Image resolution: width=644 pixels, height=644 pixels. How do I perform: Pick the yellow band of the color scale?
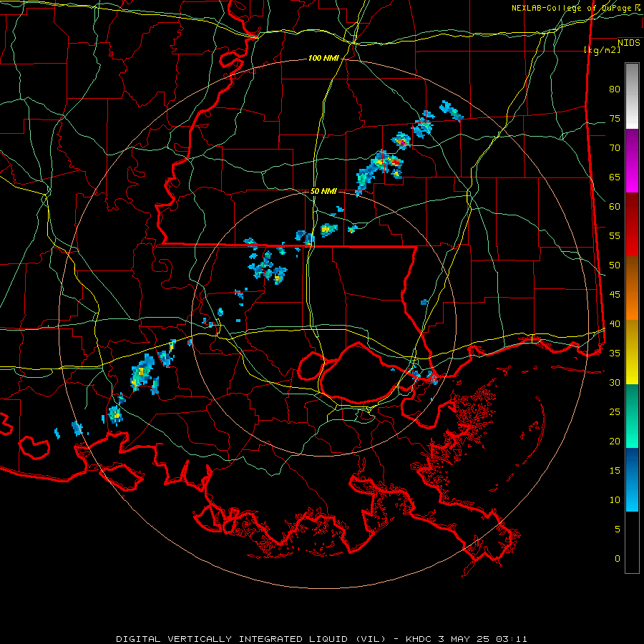pyautogui.click(x=632, y=352)
